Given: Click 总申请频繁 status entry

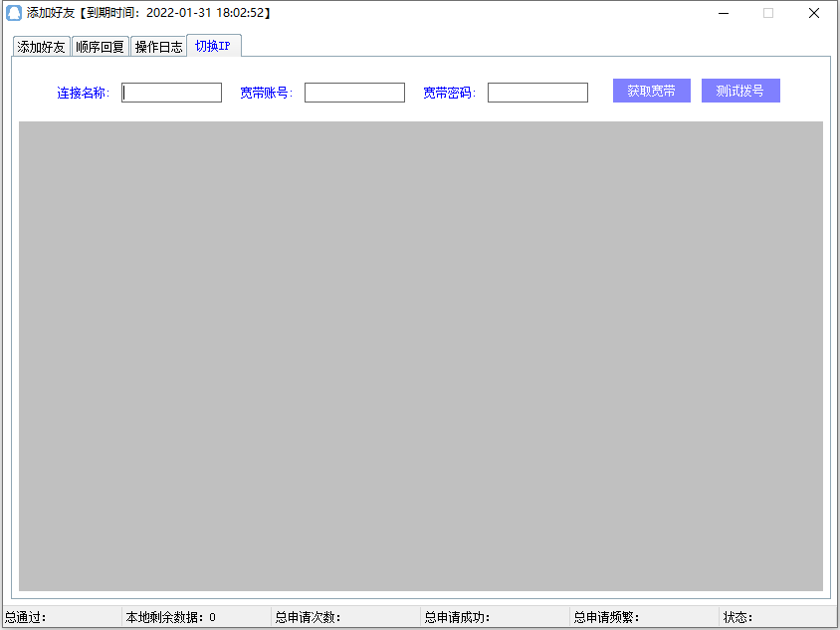Looking at the screenshot, I should [606, 617].
